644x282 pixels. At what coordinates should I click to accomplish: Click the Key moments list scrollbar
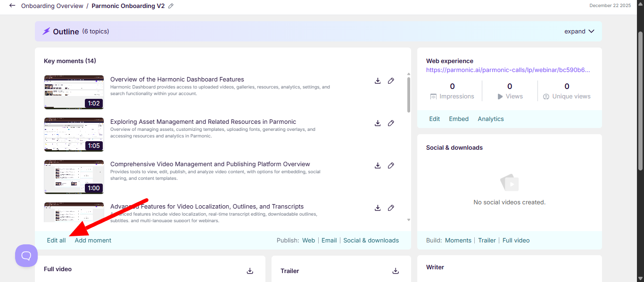click(x=408, y=95)
